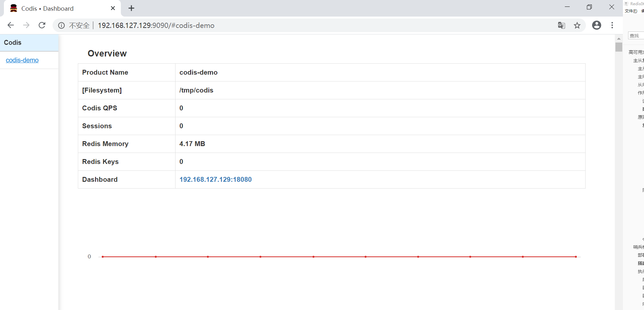
Task: Select the Product Name label cell
Action: pos(127,72)
